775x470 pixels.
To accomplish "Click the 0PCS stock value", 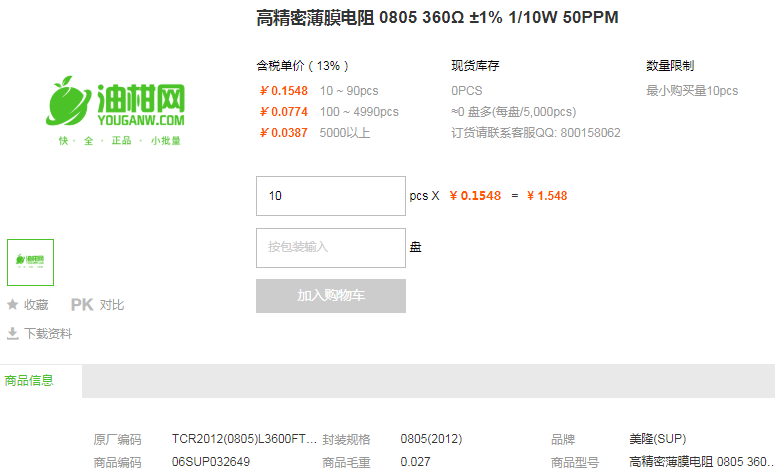I will pyautogui.click(x=467, y=91).
